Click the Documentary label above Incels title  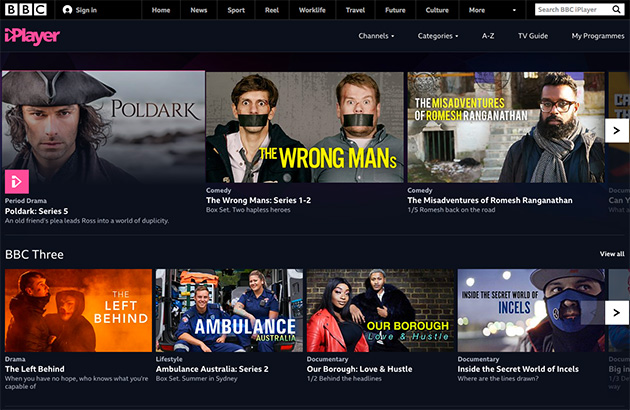[478, 359]
